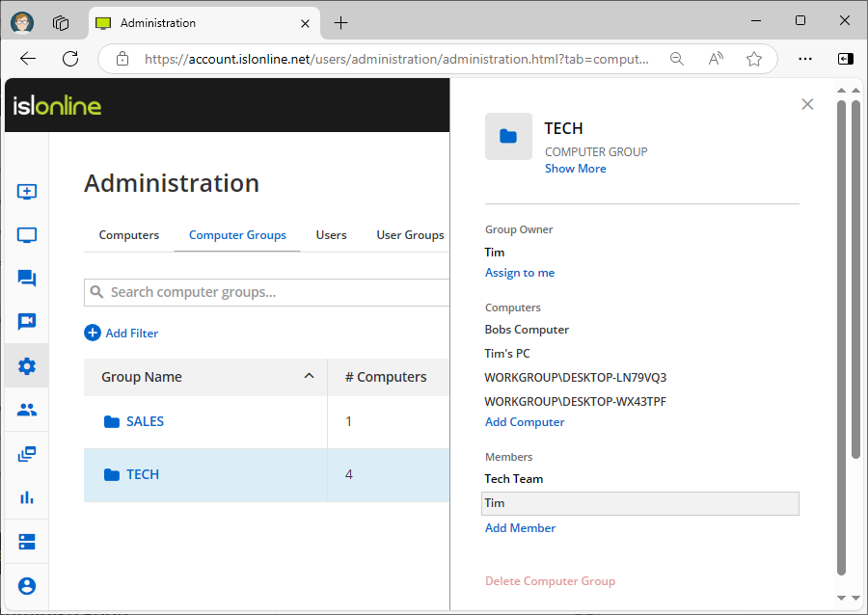Open the chat bubbles icon in the sidebar
This screenshot has height=615, width=868.
tap(27, 279)
